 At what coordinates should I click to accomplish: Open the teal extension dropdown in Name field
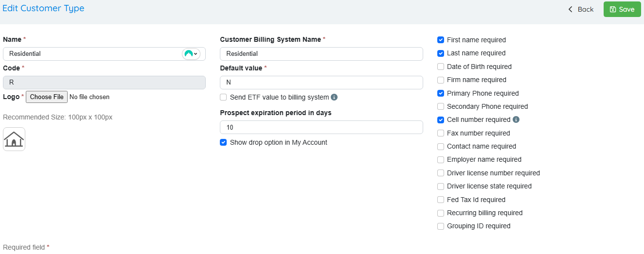click(x=191, y=54)
